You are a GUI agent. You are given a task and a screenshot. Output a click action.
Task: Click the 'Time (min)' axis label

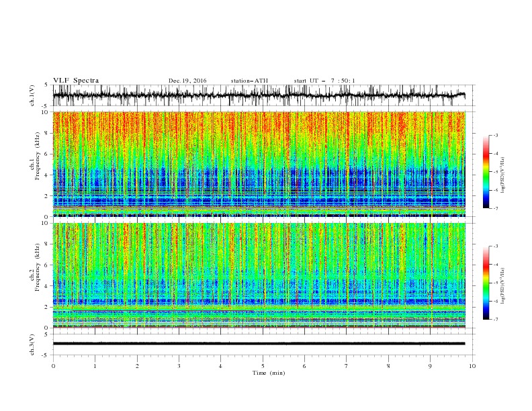[x=269, y=373]
